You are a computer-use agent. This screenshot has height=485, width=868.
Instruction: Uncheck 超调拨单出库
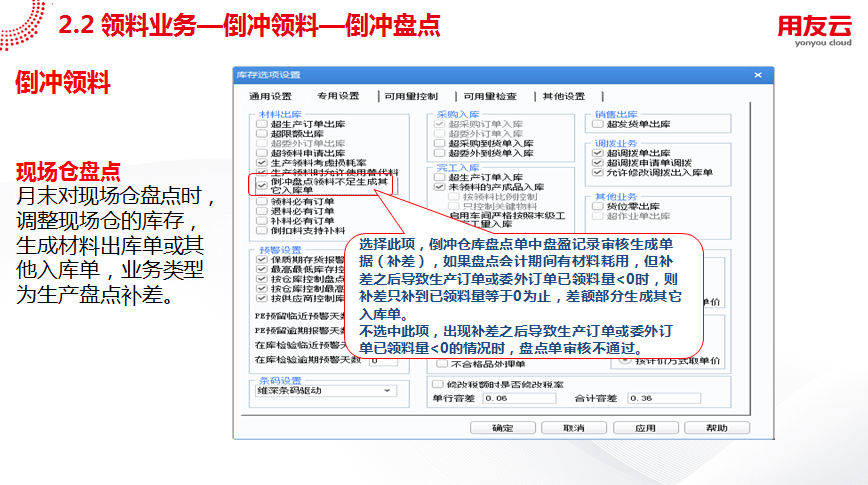pos(597,153)
